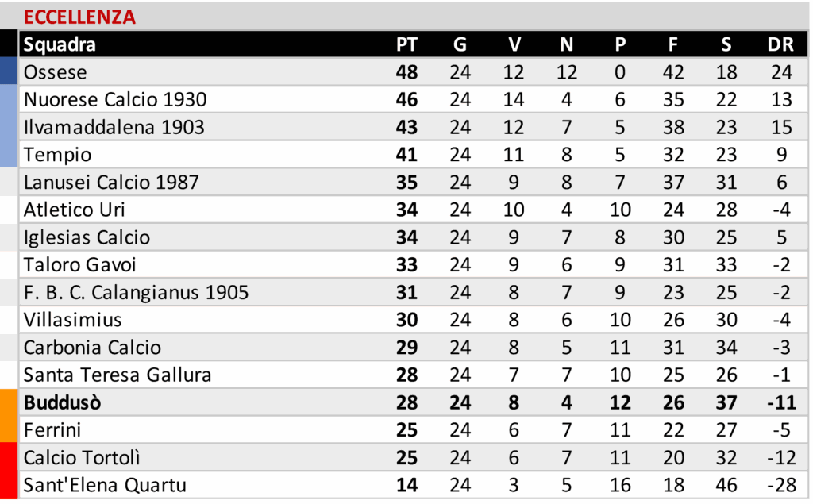Select Ilvamaddalena 1903 in the standings
Image resolution: width=813 pixels, height=504 pixels.
point(114,127)
